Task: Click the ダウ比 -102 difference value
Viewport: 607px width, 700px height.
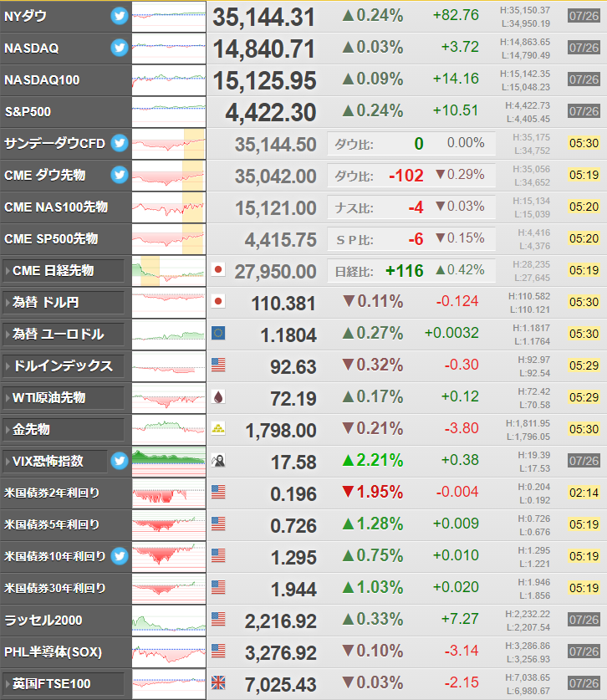Action: [x=406, y=176]
